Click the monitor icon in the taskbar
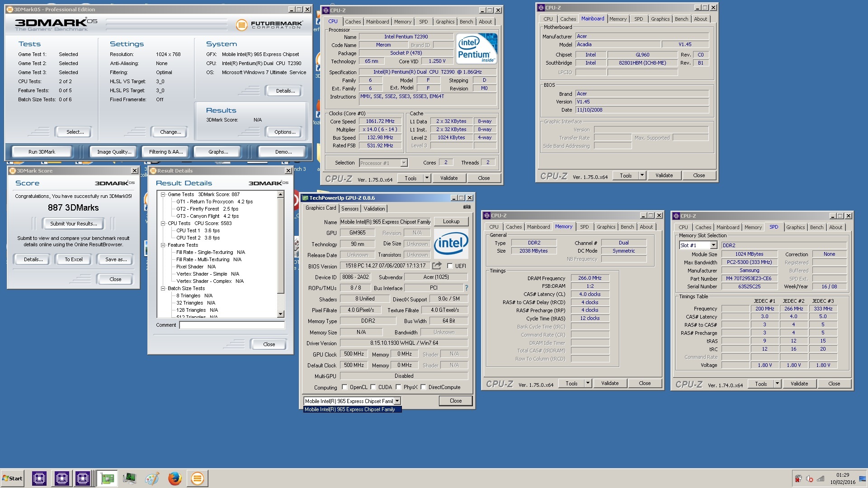 click(129, 478)
